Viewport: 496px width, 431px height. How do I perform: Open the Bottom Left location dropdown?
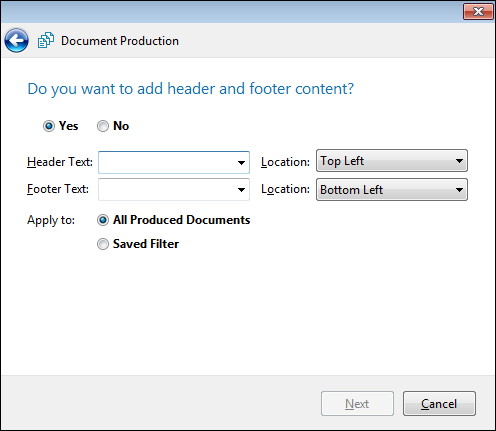tap(392, 190)
